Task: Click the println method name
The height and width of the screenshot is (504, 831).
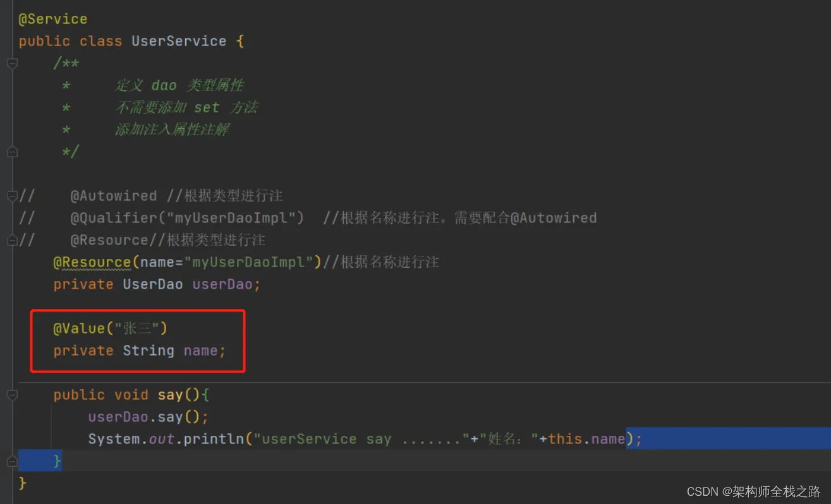Action: point(214,439)
